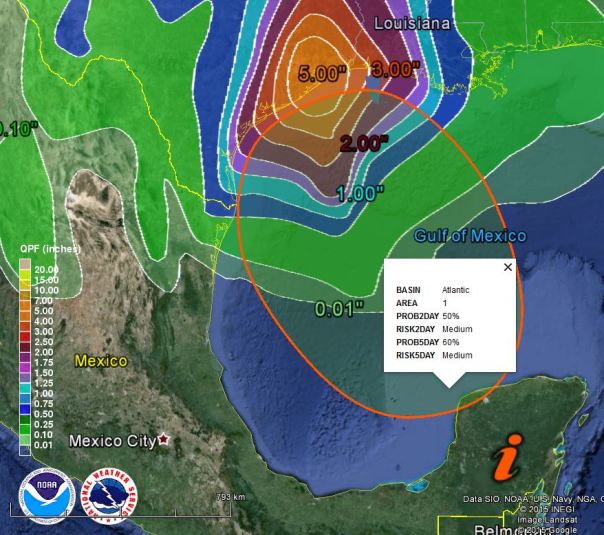
Task: Click the PROB2DAY 50% value
Action: pyautogui.click(x=451, y=316)
